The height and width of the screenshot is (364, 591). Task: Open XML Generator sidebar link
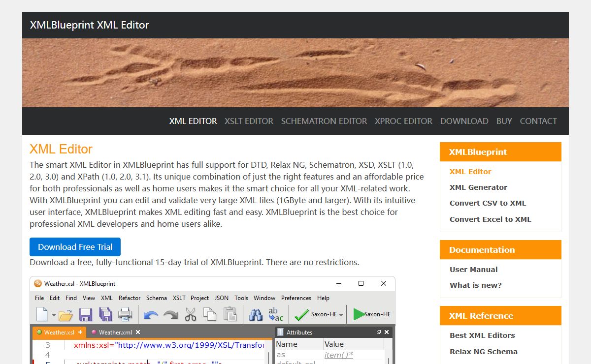(478, 187)
